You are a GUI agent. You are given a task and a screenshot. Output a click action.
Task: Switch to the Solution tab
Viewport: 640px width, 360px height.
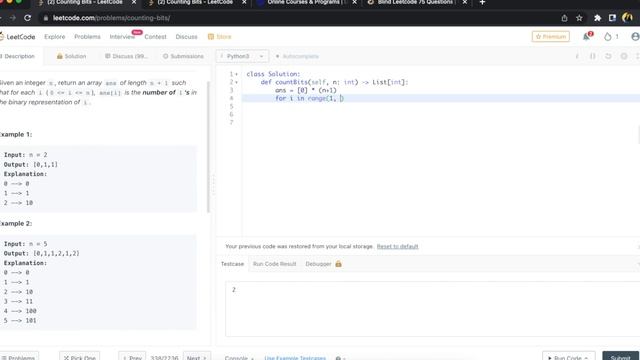(71, 56)
